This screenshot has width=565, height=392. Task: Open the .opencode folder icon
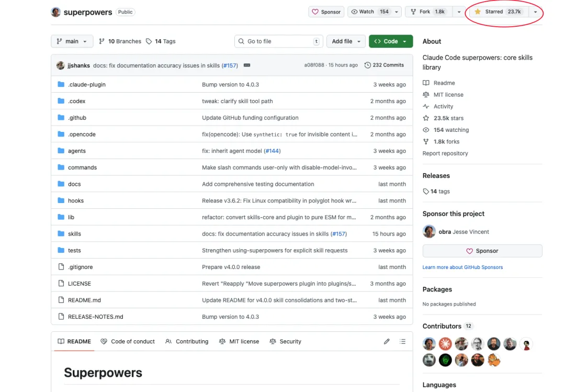[61, 134]
